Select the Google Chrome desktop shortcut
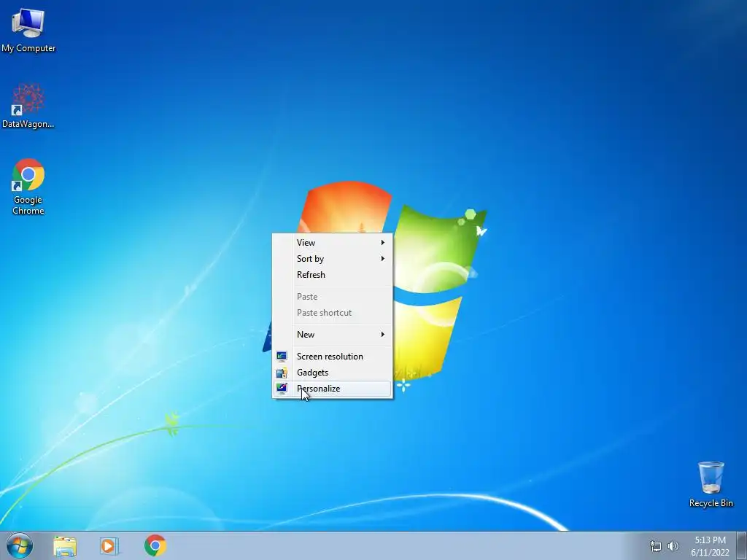The height and width of the screenshot is (560, 747). (x=28, y=186)
